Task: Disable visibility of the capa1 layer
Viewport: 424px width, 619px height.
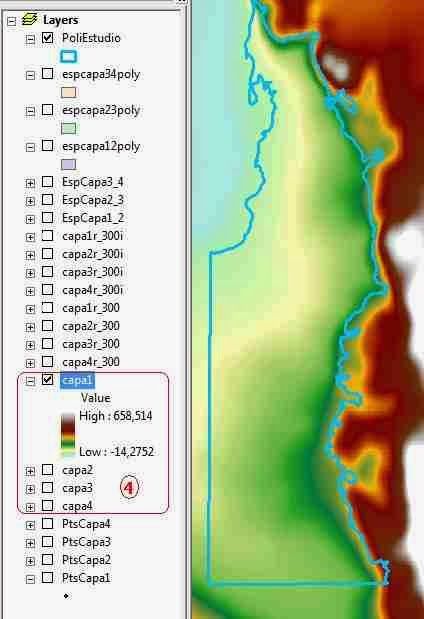Action: coord(48,380)
